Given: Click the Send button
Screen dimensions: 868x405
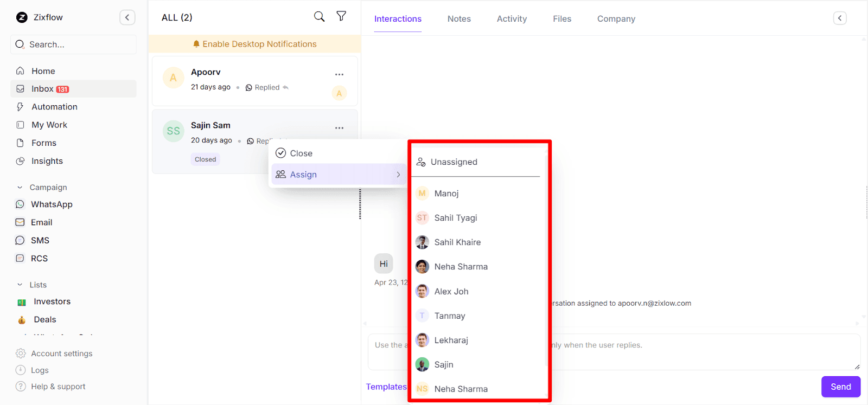Looking at the screenshot, I should [841, 387].
